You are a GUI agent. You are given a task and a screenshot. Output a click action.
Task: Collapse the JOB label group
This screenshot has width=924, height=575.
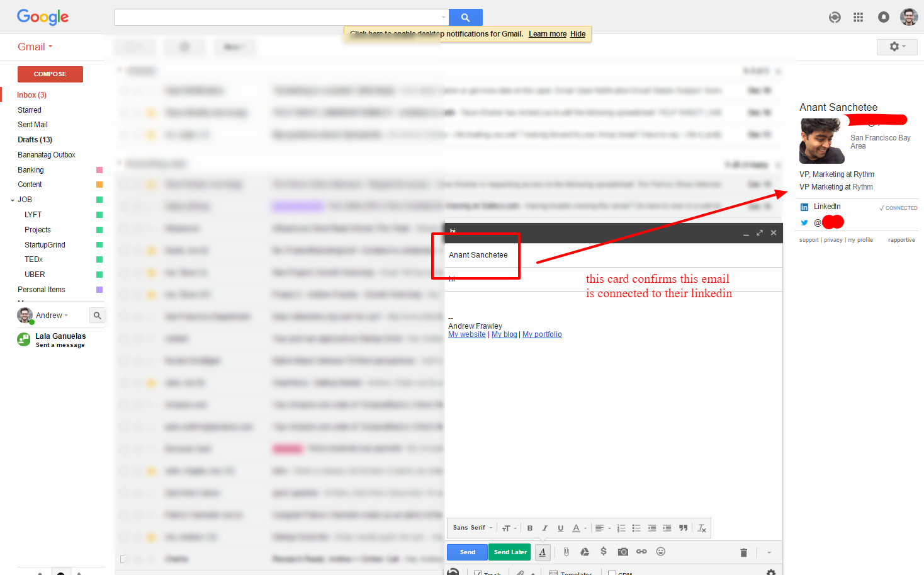coord(13,200)
